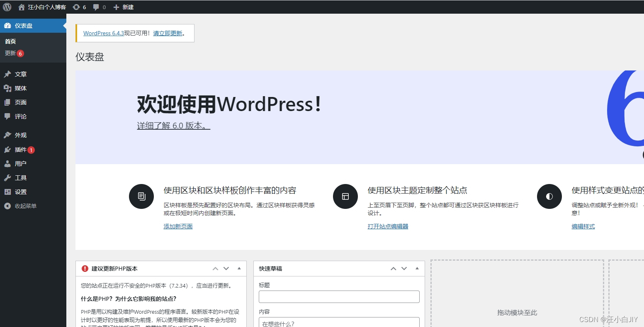Open the 页面 pages menu
644x327 pixels.
[33, 102]
